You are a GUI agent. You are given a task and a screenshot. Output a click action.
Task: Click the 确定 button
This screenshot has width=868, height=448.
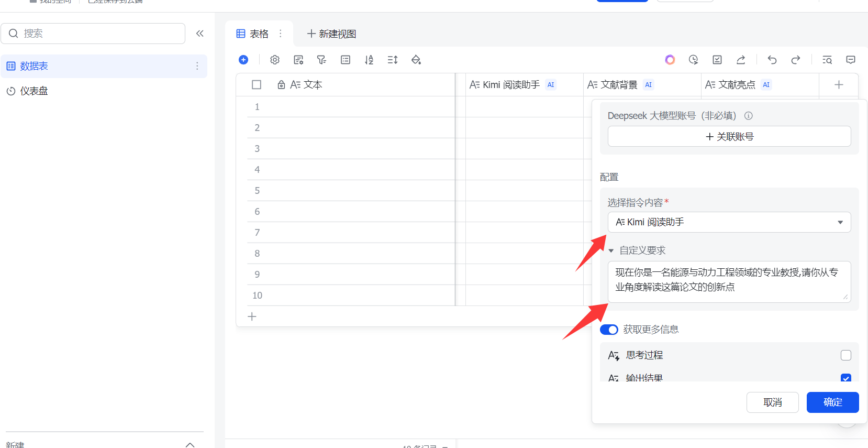coord(832,402)
